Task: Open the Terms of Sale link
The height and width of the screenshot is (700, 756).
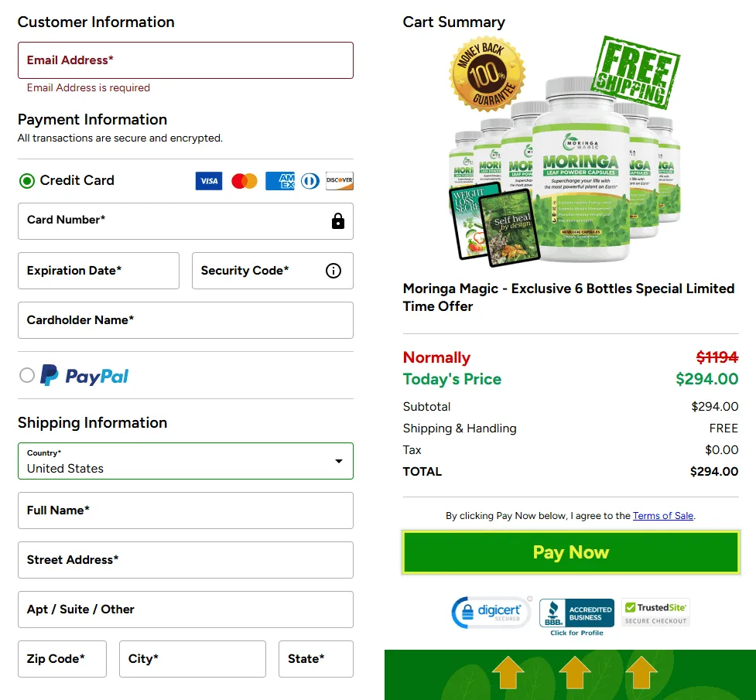Action: 663,515
